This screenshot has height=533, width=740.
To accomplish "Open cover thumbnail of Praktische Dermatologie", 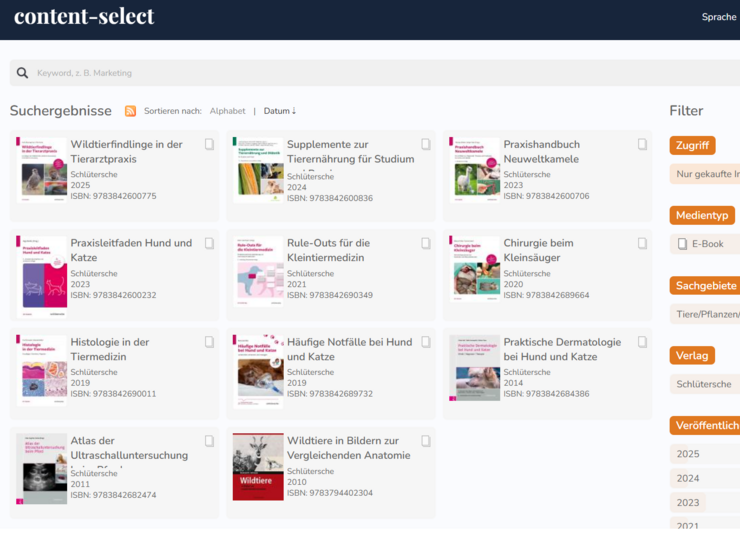I will pyautogui.click(x=474, y=368).
